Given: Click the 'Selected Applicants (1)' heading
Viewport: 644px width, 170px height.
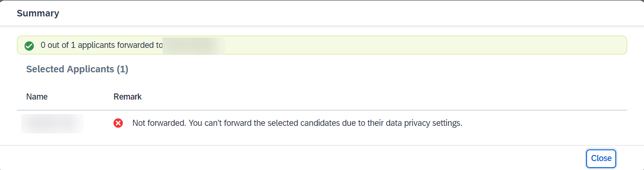Looking at the screenshot, I should pos(77,69).
